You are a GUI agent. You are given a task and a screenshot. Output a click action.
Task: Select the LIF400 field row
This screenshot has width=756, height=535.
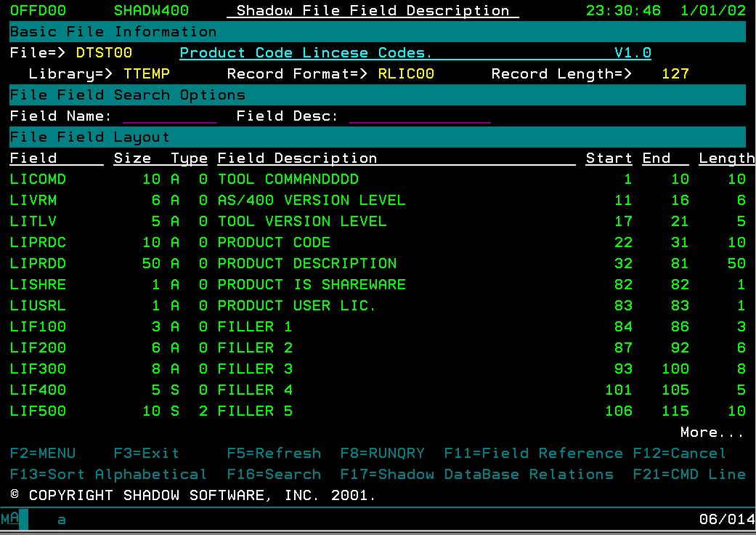(378, 390)
